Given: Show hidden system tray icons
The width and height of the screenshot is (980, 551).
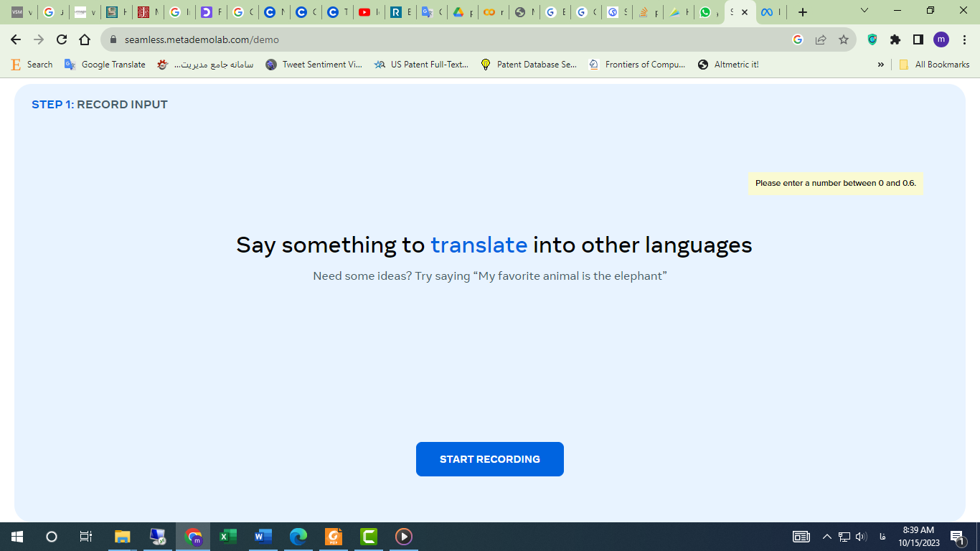Looking at the screenshot, I should pyautogui.click(x=826, y=537).
